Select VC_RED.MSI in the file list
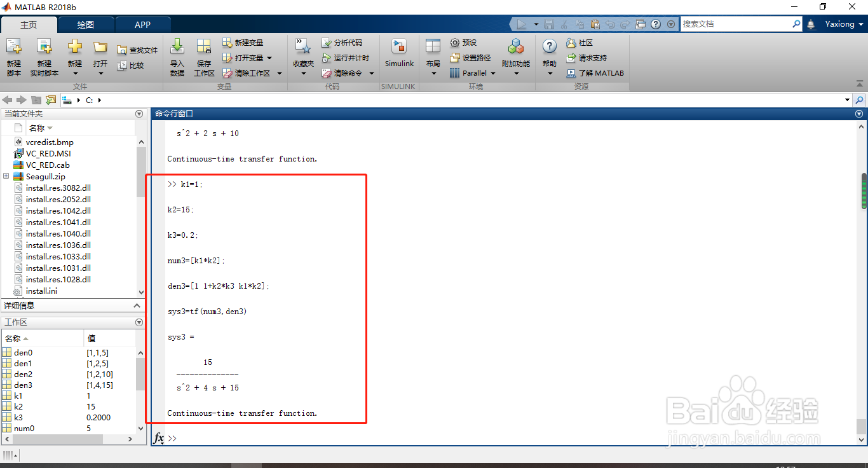The height and width of the screenshot is (468, 868). pyautogui.click(x=48, y=153)
